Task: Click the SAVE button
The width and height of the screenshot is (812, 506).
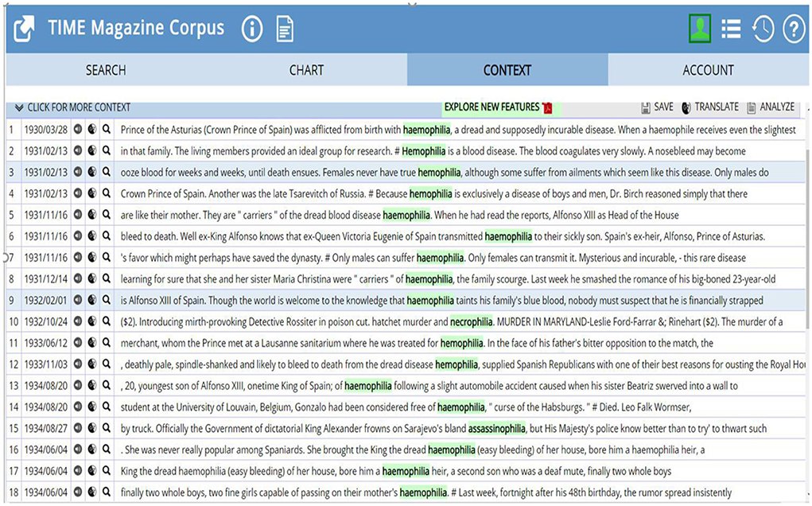Action: pyautogui.click(x=657, y=107)
